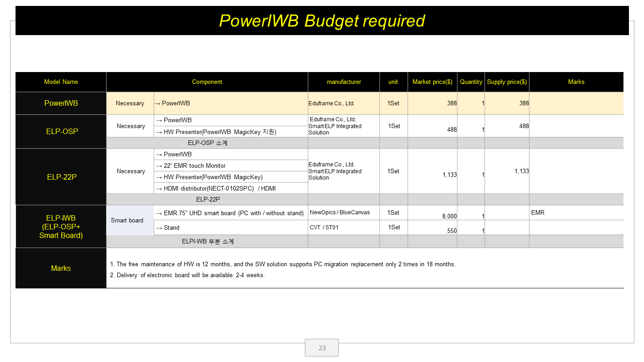Click 'HW Presenter(PowerIWB MagicKey)' under ELP-22P
Viewport: 644px width, 362px height.
[x=231, y=177]
